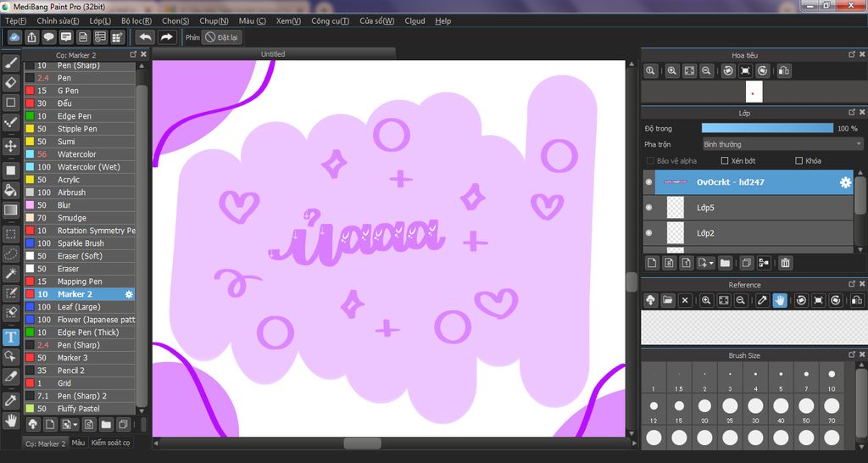Open the Tệp(F) menu
Viewport: 868px width, 463px height.
(x=15, y=21)
